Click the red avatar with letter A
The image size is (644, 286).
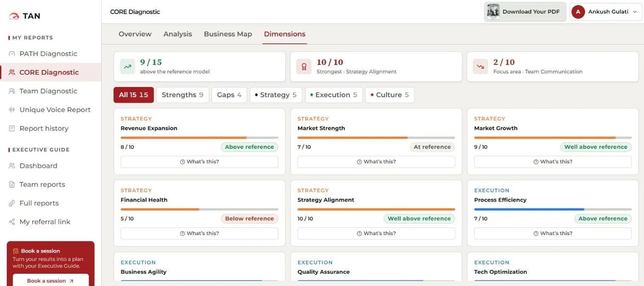click(578, 12)
